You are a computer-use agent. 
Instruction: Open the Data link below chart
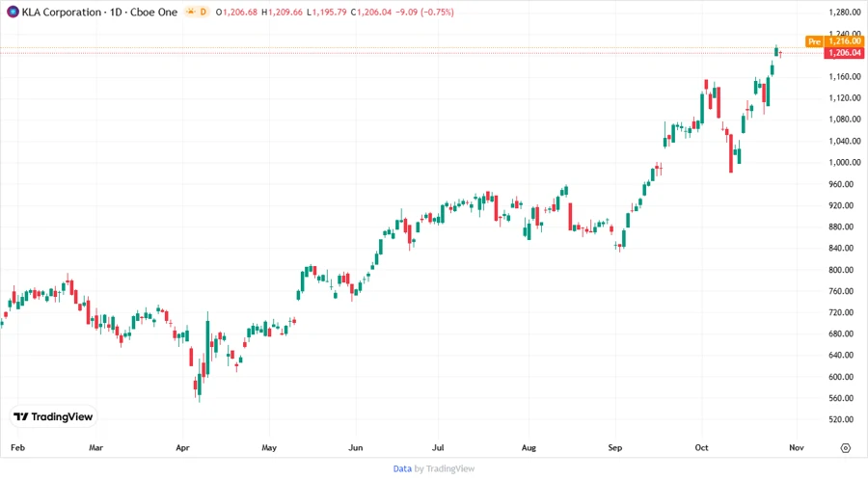402,469
